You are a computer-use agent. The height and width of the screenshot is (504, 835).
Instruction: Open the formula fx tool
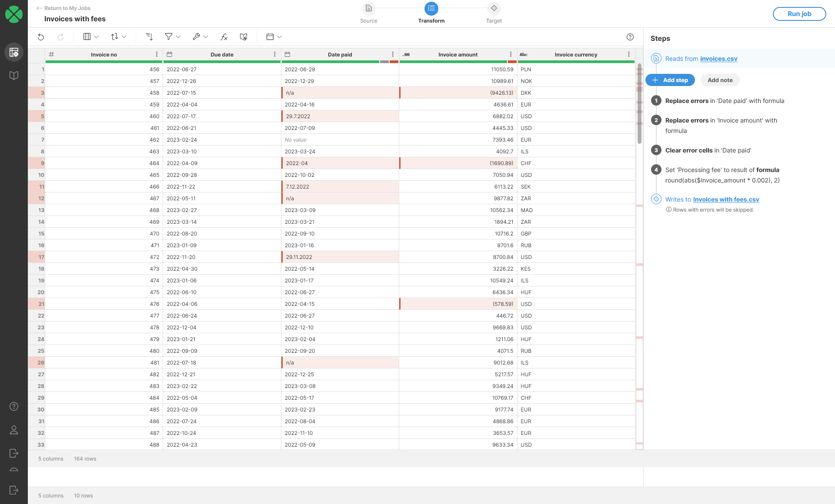click(x=224, y=37)
